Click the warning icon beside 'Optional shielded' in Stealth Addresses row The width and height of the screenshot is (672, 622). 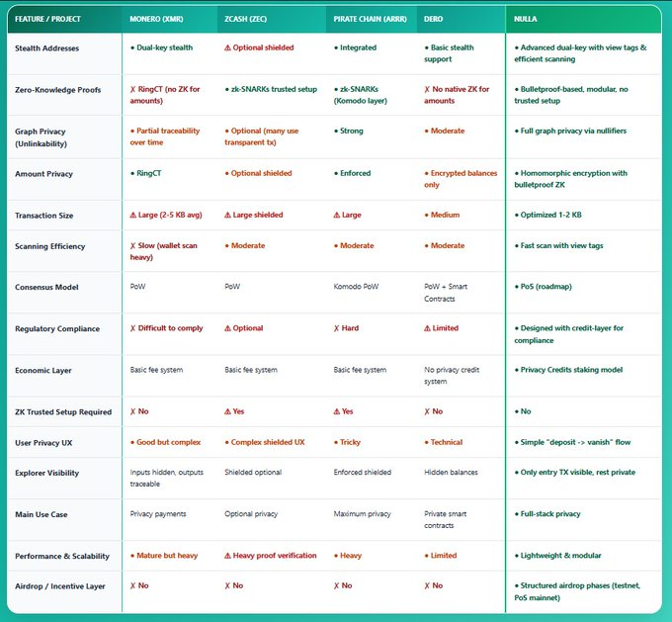[227, 47]
